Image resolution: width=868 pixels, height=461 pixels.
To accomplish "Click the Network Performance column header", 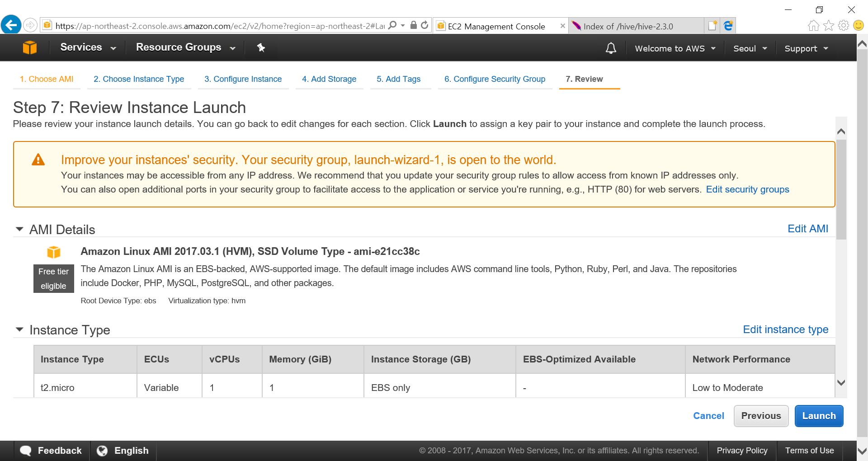I will coord(760,359).
